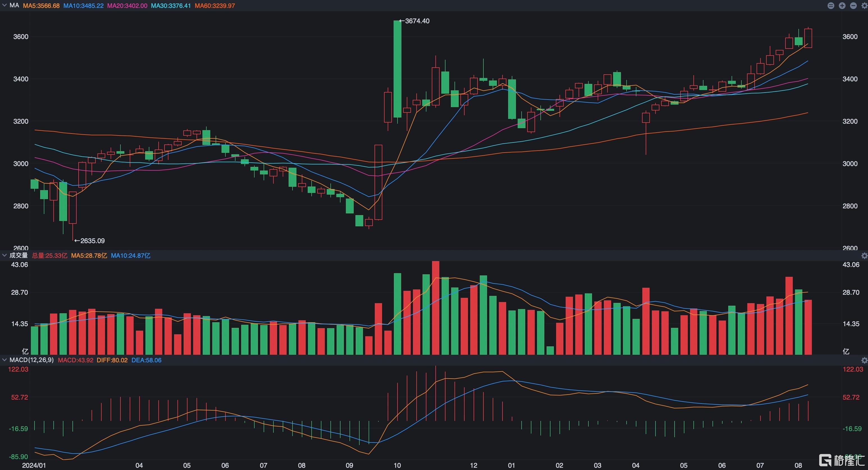Click the 08 label at axis end
This screenshot has height=470, width=868.
(x=798, y=466)
